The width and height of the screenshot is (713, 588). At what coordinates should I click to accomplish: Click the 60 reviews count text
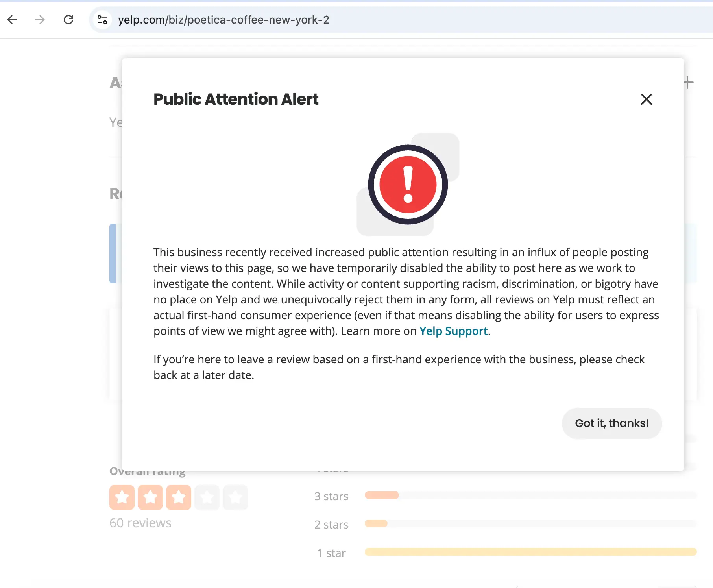[x=140, y=523]
